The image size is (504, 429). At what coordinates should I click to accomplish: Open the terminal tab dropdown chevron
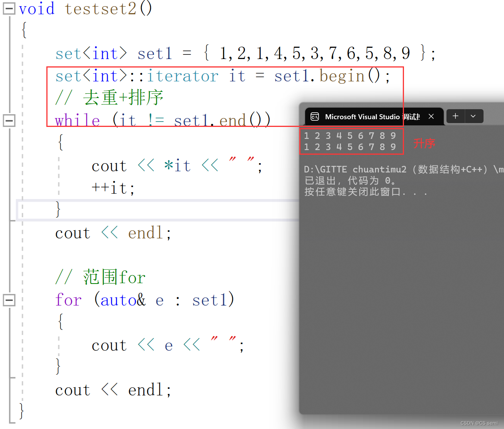pos(473,116)
